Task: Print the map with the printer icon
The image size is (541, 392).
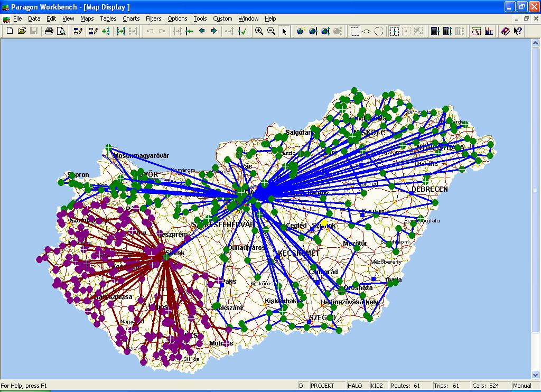Action: tap(49, 31)
